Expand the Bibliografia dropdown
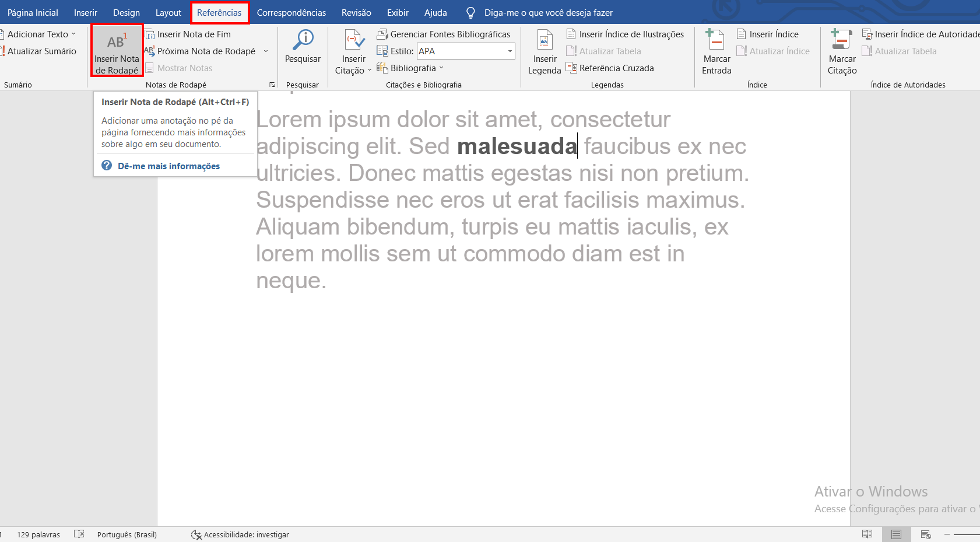980x542 pixels. (x=410, y=68)
